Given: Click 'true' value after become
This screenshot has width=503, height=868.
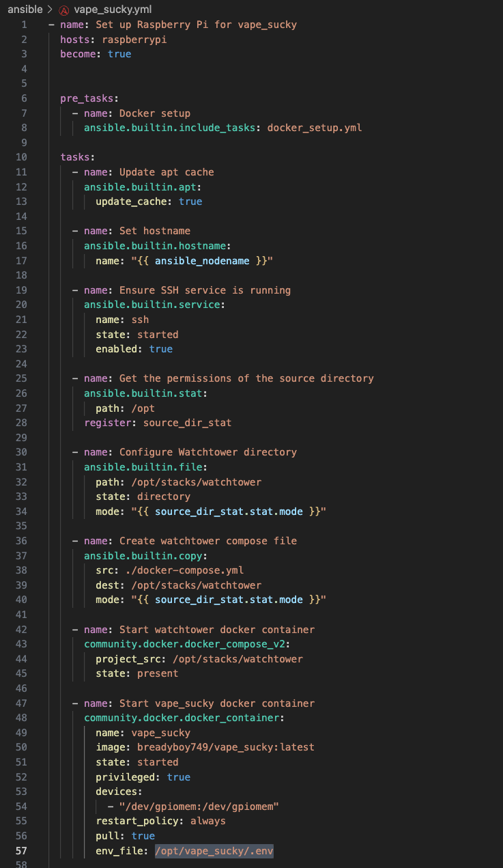Looking at the screenshot, I should 119,54.
